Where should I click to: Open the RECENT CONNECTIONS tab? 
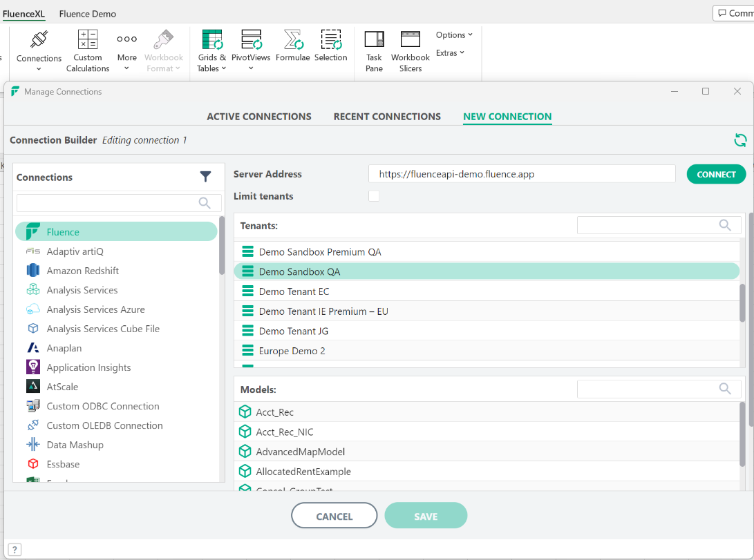click(387, 116)
